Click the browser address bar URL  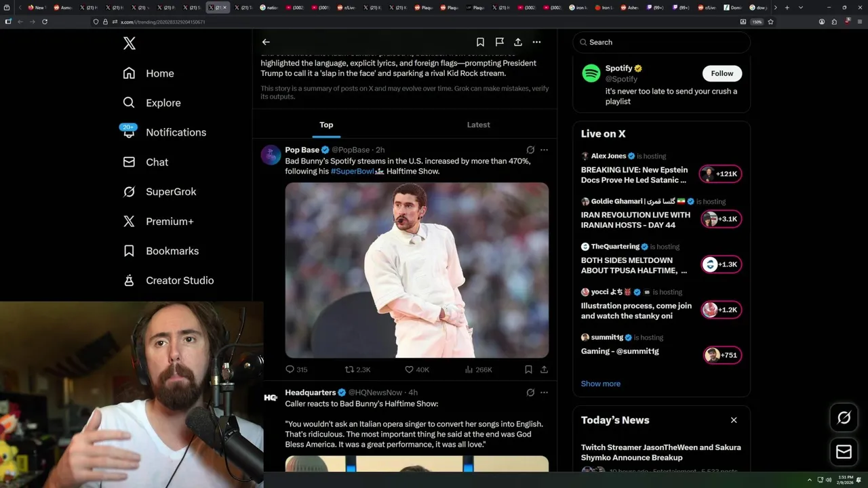(163, 22)
